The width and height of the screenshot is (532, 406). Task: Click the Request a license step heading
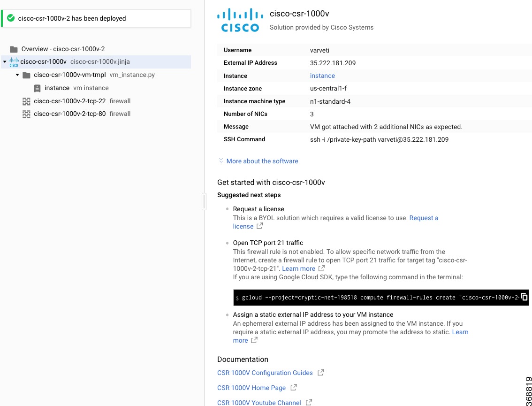tap(258, 209)
